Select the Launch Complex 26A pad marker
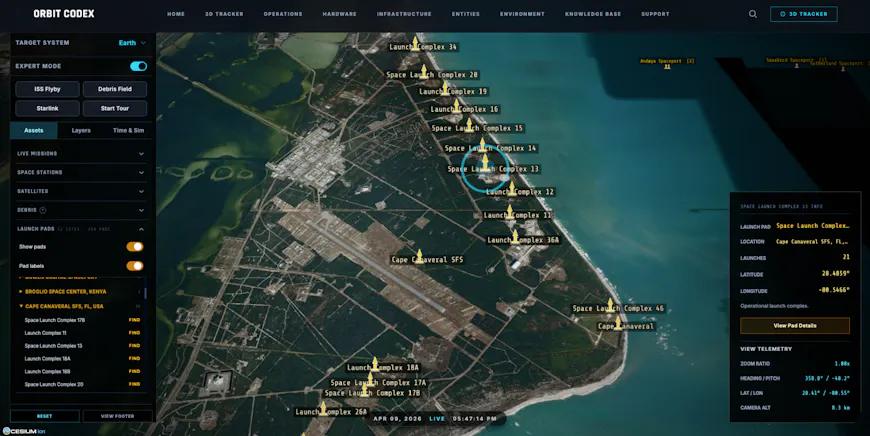This screenshot has width=870, height=436. tap(323, 409)
